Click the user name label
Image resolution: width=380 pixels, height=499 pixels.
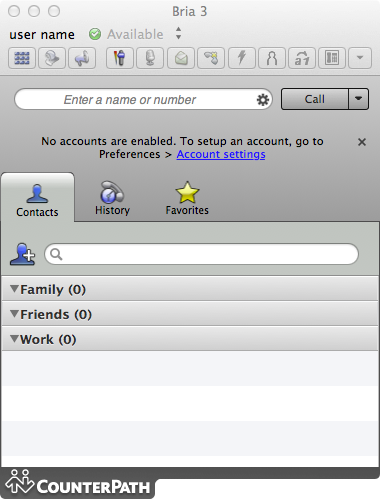click(42, 35)
